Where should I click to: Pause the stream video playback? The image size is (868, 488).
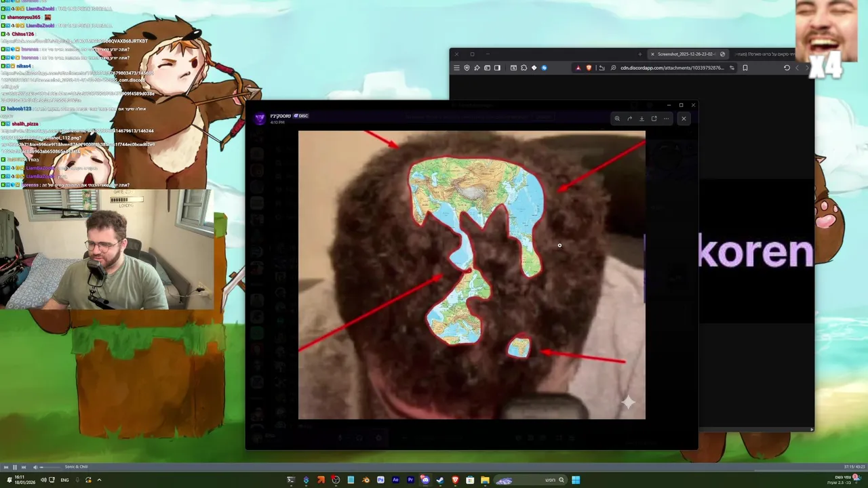(14, 467)
